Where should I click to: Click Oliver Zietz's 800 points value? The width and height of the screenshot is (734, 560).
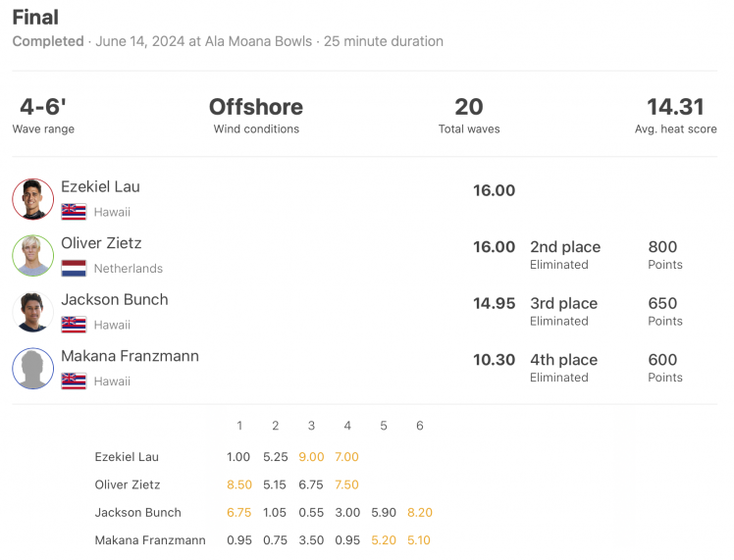[662, 246]
